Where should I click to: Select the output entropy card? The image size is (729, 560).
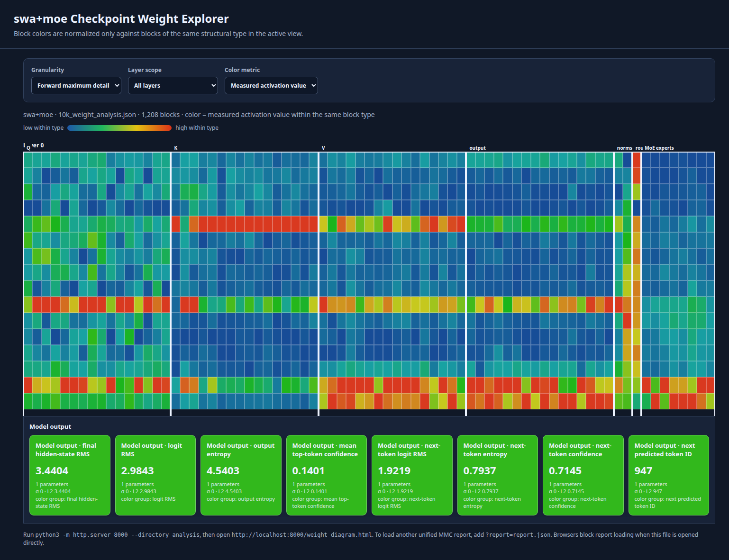tap(241, 475)
